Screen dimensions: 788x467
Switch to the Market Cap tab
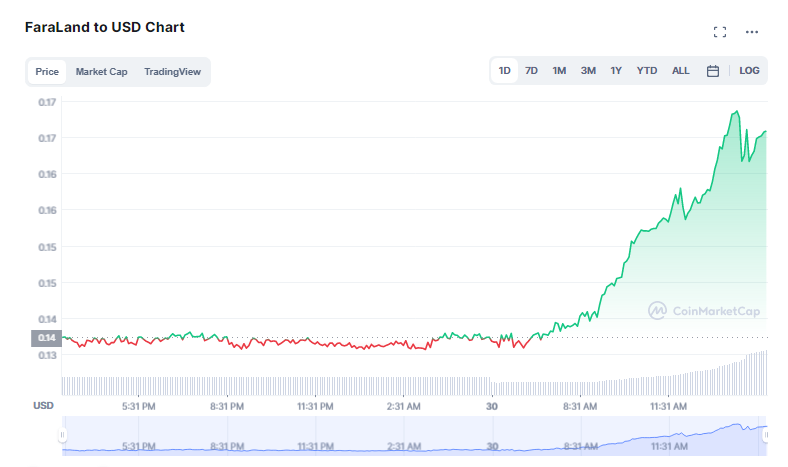tap(102, 71)
